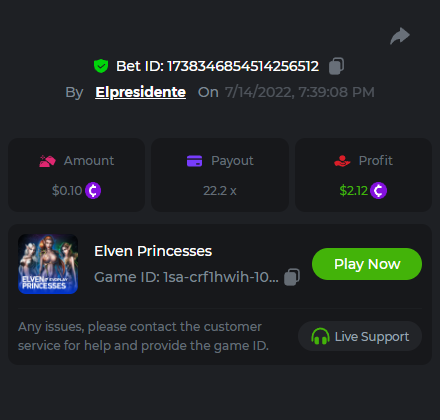The width and height of the screenshot is (440, 420).
Task: Click the 22.2 x payout value
Action: [x=220, y=191]
